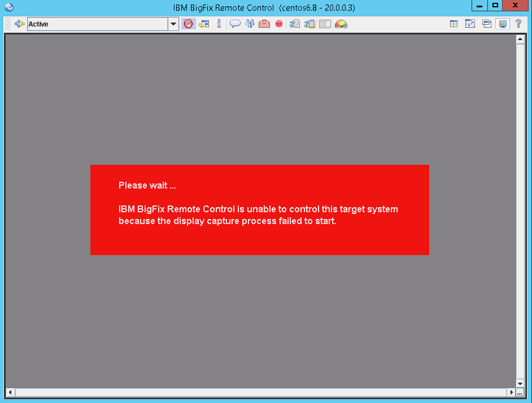This screenshot has height=403, width=532.
Task: Click the overlapping windows icon
Action: tap(486, 24)
